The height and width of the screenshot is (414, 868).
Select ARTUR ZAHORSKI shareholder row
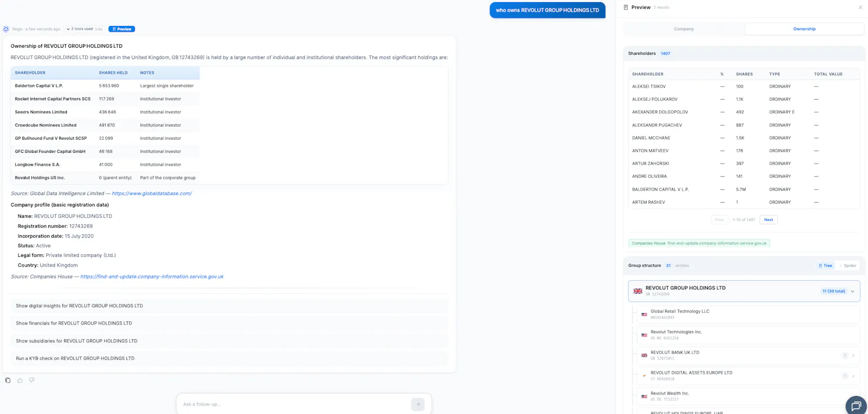(x=744, y=164)
